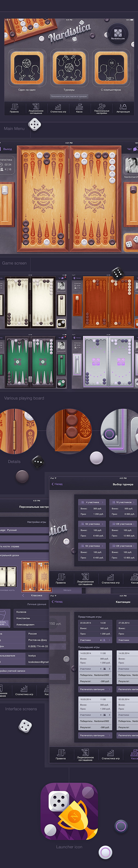Click the phone field 8 (928) 774-44-33
The image size is (138, 868).
pyautogui.click(x=37, y=646)
